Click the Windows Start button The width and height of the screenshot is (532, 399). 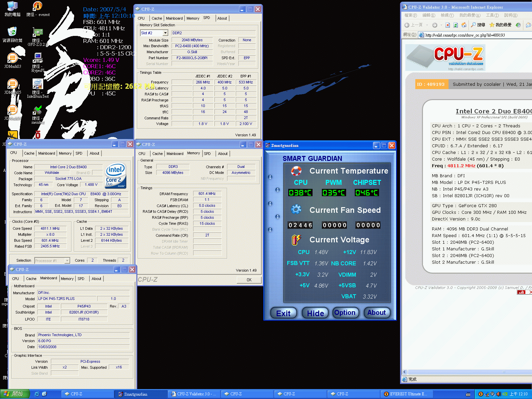click(15, 394)
